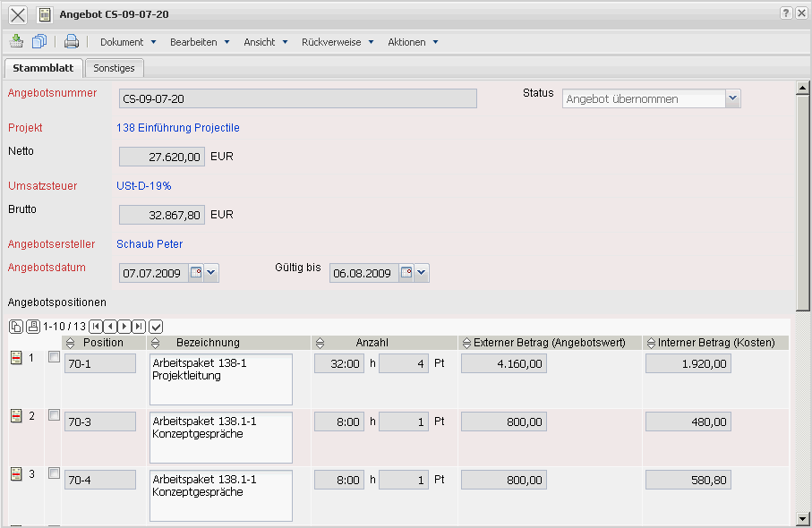Viewport: 812px width, 528px height.
Task: Go to the next page of positions
Action: pos(124,327)
